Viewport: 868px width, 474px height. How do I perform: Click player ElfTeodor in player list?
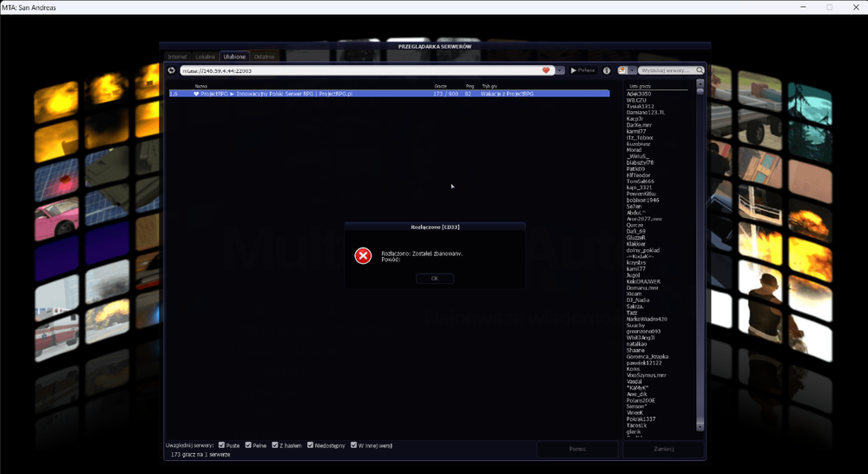click(638, 175)
